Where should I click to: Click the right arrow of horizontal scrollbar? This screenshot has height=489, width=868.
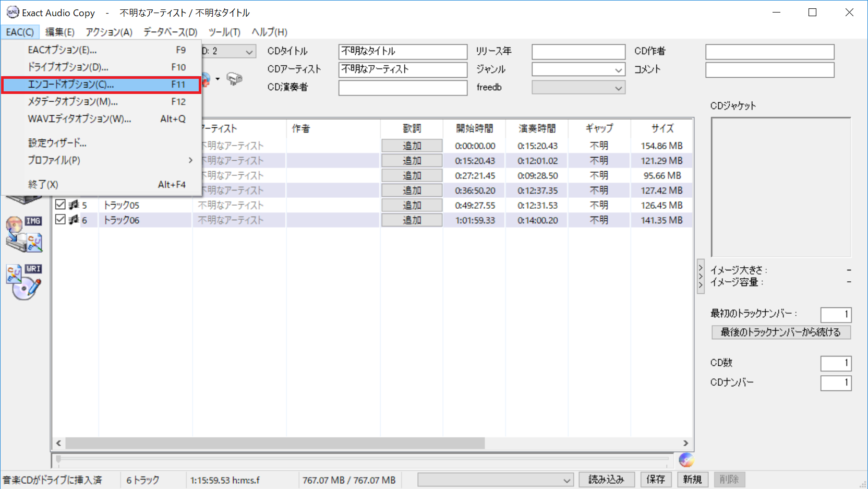[x=685, y=443]
